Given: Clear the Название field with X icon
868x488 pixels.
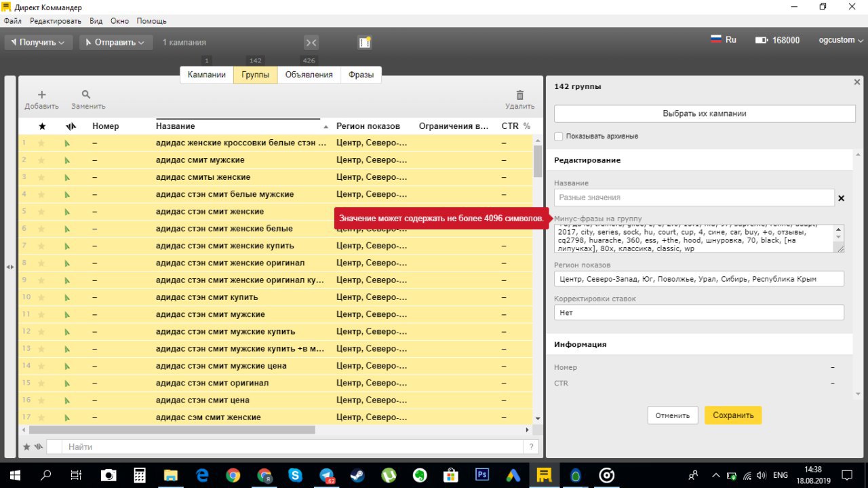Looking at the screenshot, I should click(x=842, y=198).
